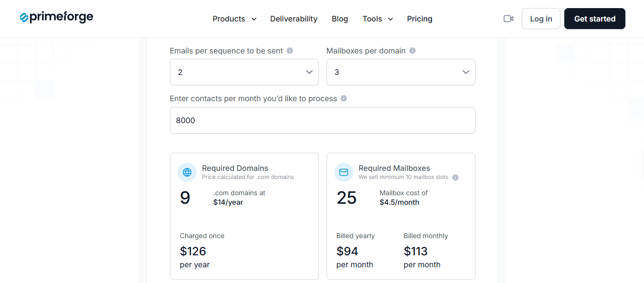Click info icon beside contacts per month label
Viewport: 644px width, 283px height.
point(344,98)
